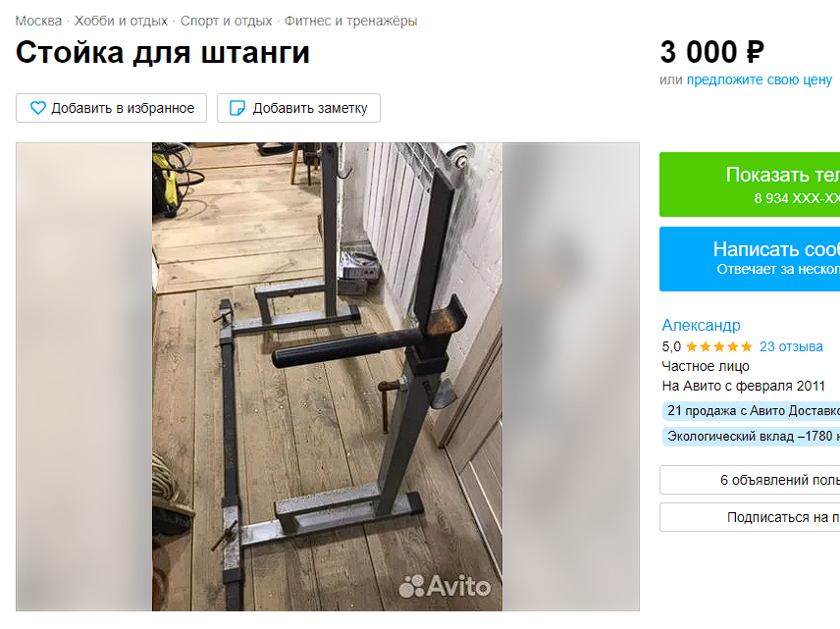View 6 объявлений пользователя

point(750,480)
